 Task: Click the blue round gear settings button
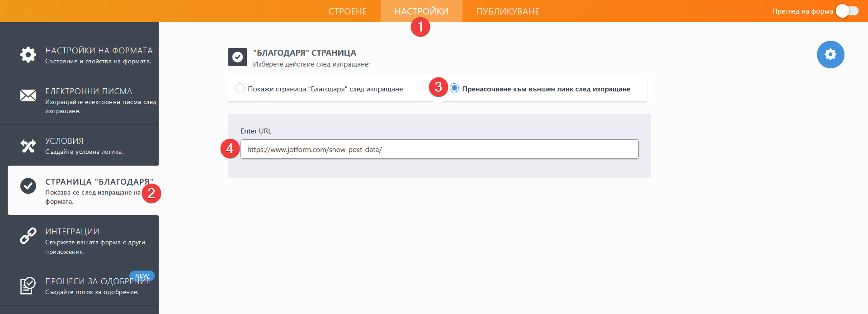(830, 55)
